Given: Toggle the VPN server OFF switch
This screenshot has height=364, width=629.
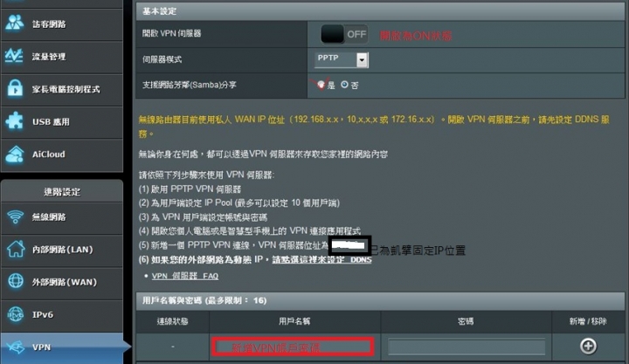Looking at the screenshot, I should (344, 34).
